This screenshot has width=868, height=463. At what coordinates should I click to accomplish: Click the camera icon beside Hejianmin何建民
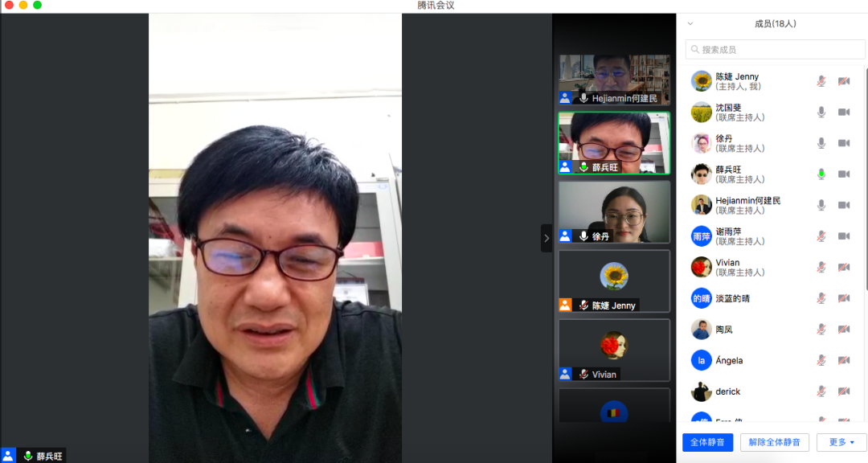[x=844, y=205]
